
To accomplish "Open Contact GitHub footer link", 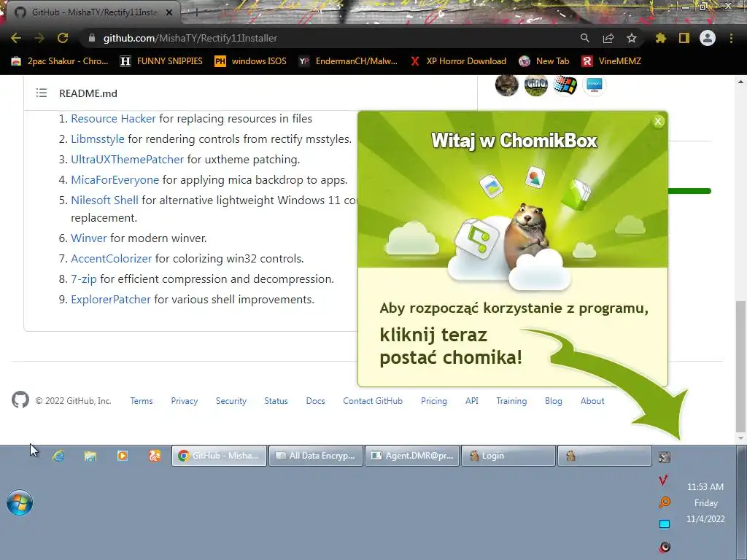I will [x=373, y=401].
